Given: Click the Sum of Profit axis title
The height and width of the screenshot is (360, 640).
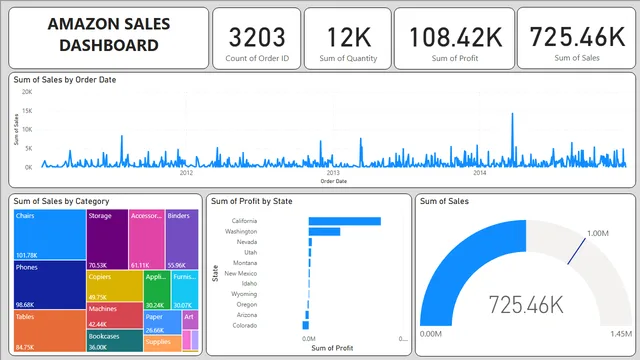Looking at the screenshot, I should coord(332,348).
